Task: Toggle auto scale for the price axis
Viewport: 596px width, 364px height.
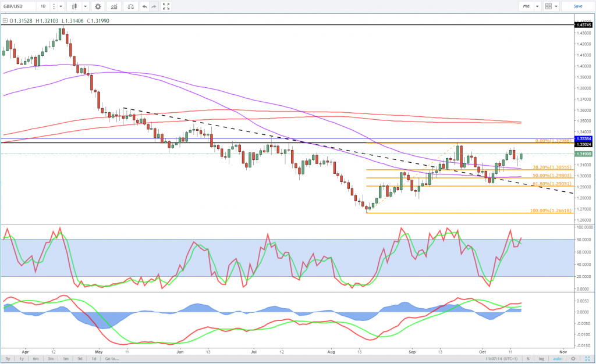Action: [x=557, y=359]
